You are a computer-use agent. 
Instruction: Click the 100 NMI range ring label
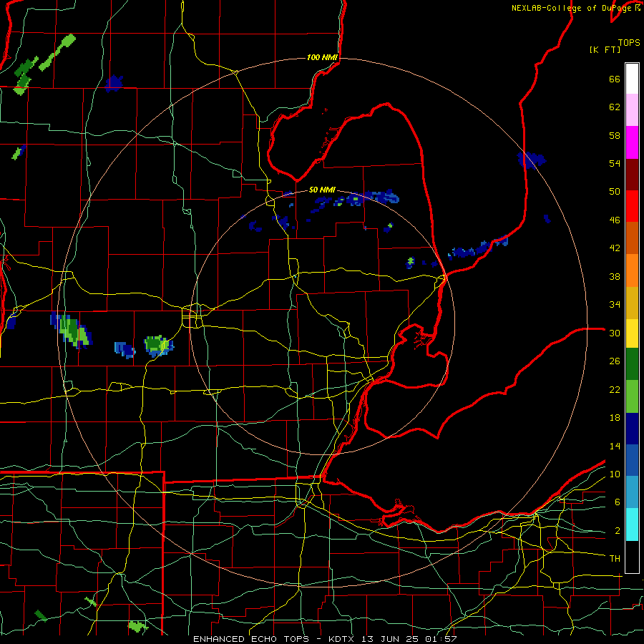coord(322,57)
